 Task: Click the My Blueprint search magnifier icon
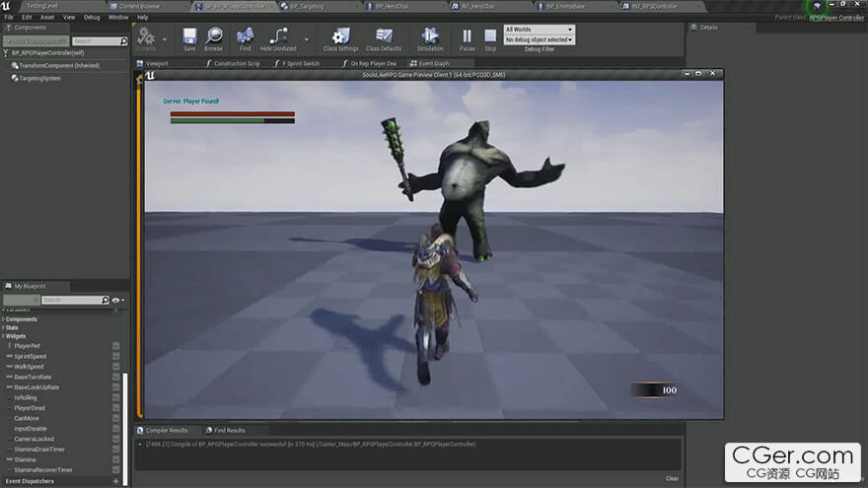tap(106, 300)
